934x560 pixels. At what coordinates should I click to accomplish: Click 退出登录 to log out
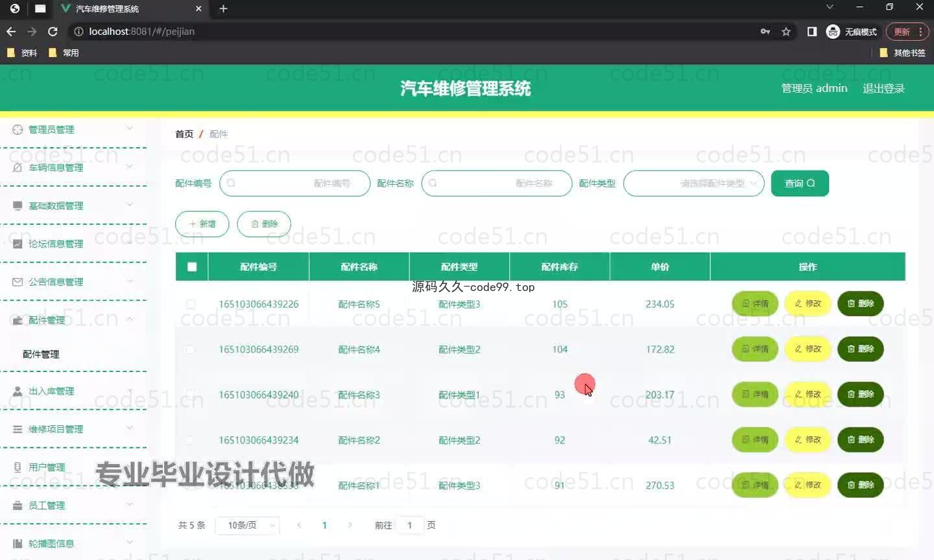883,88
